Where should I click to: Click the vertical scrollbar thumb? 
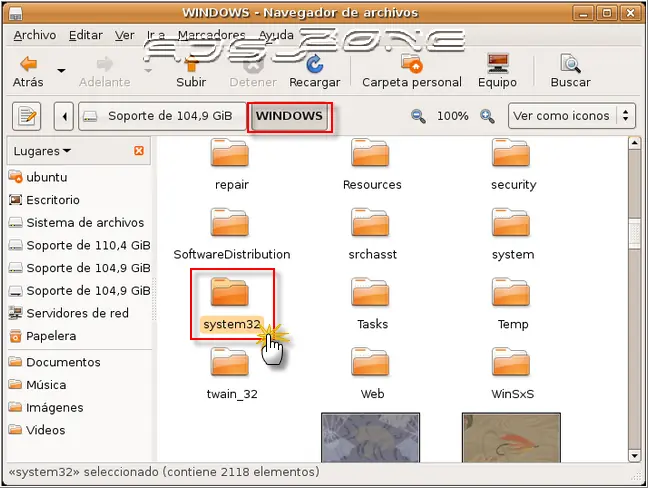click(634, 234)
